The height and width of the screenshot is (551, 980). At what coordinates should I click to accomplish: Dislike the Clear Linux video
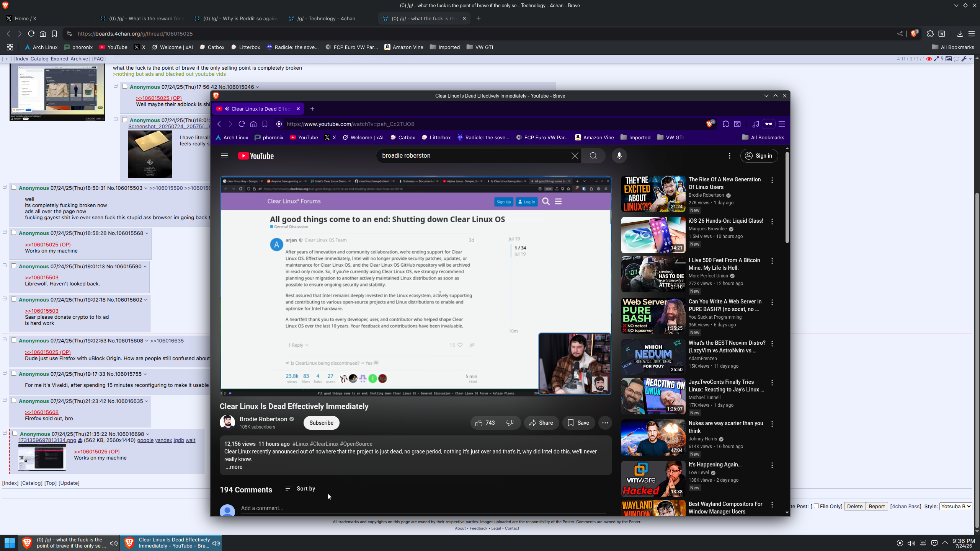pos(510,423)
